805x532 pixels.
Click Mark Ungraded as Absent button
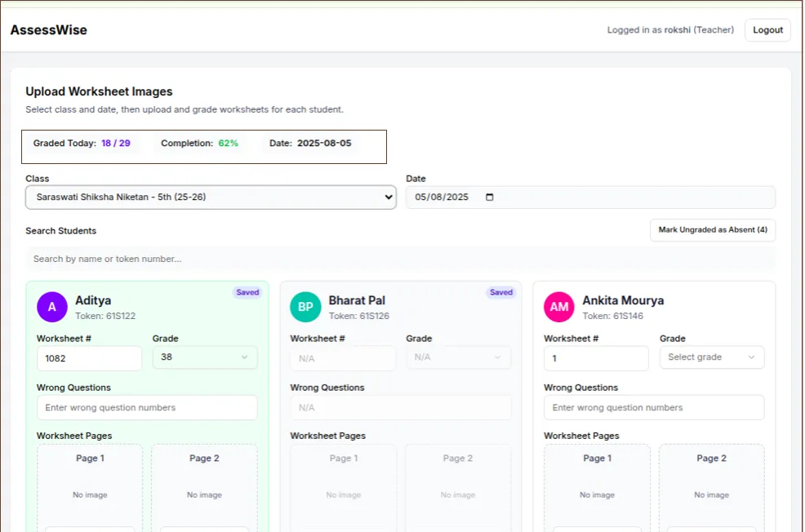(713, 230)
